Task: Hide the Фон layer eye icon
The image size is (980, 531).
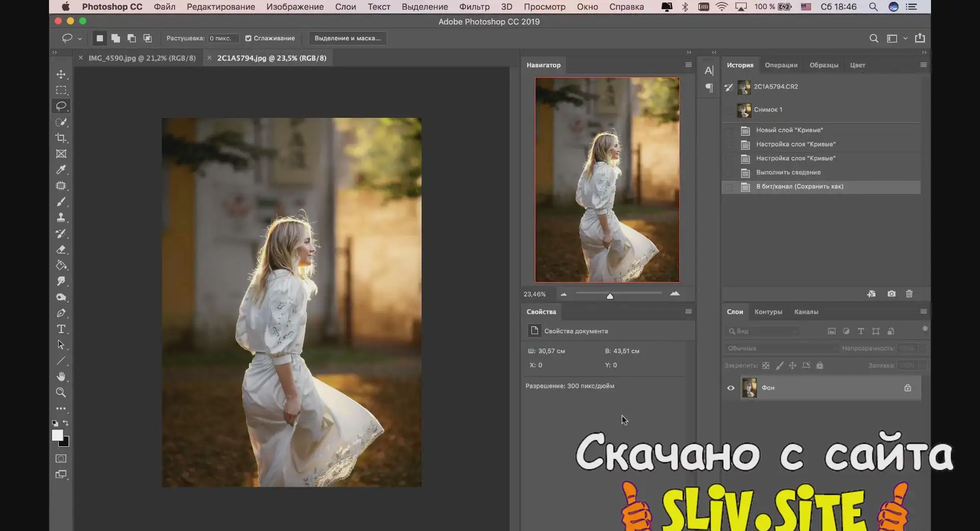Action: coord(731,388)
